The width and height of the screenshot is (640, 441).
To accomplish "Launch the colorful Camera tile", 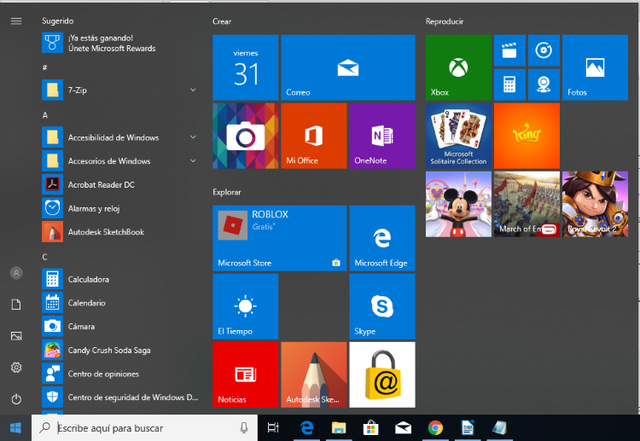I will click(x=245, y=136).
